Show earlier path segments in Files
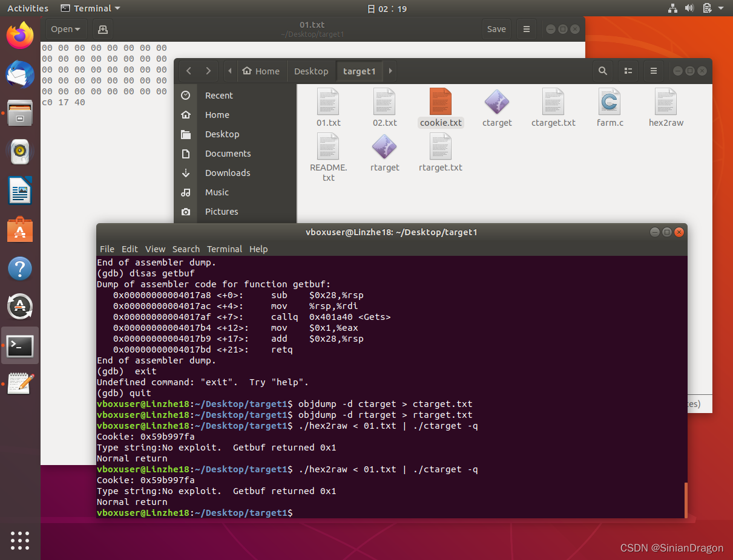733x560 pixels. (x=230, y=71)
